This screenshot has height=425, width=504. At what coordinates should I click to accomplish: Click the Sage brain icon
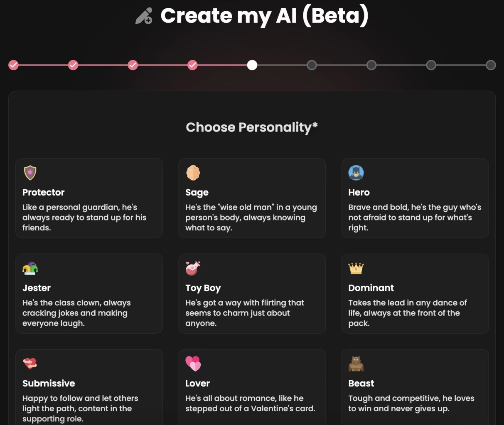pyautogui.click(x=193, y=173)
